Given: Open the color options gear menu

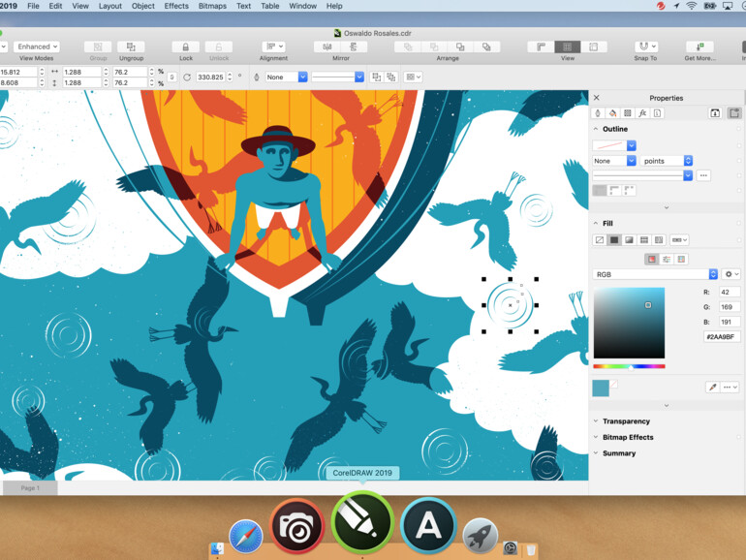Looking at the screenshot, I should 731,274.
